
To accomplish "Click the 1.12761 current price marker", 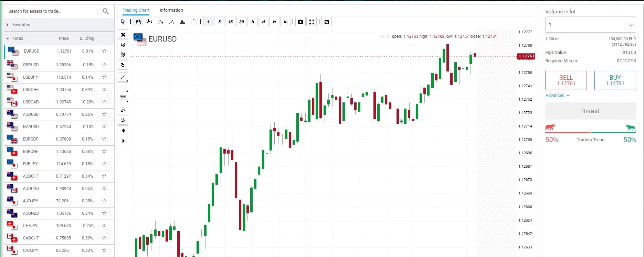I will pos(526,56).
